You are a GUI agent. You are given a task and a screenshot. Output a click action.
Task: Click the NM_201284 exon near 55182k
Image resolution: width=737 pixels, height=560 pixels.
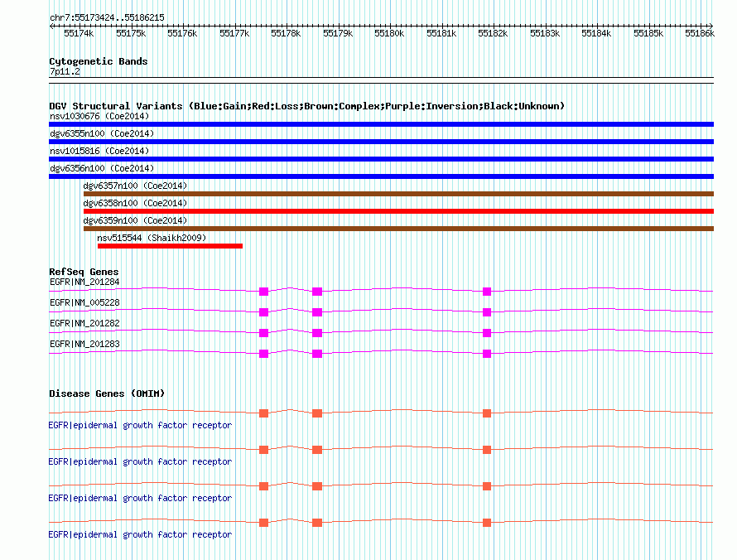pyautogui.click(x=487, y=292)
